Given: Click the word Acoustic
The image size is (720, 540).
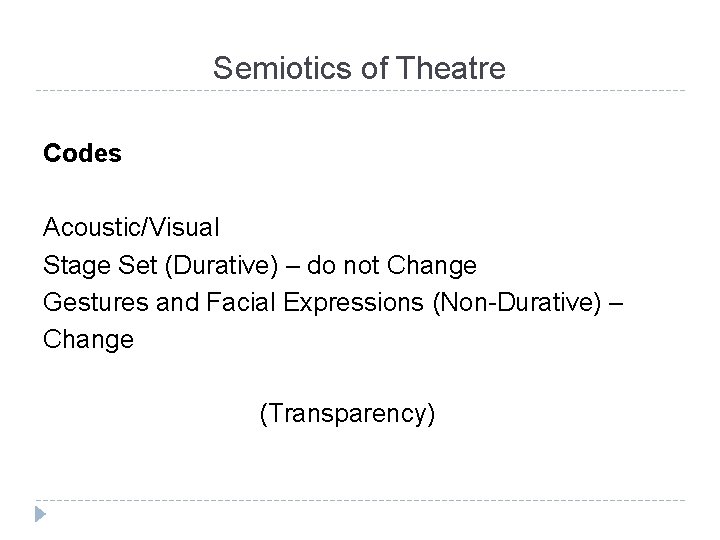Looking at the screenshot, I should pyautogui.click(x=96, y=228).
